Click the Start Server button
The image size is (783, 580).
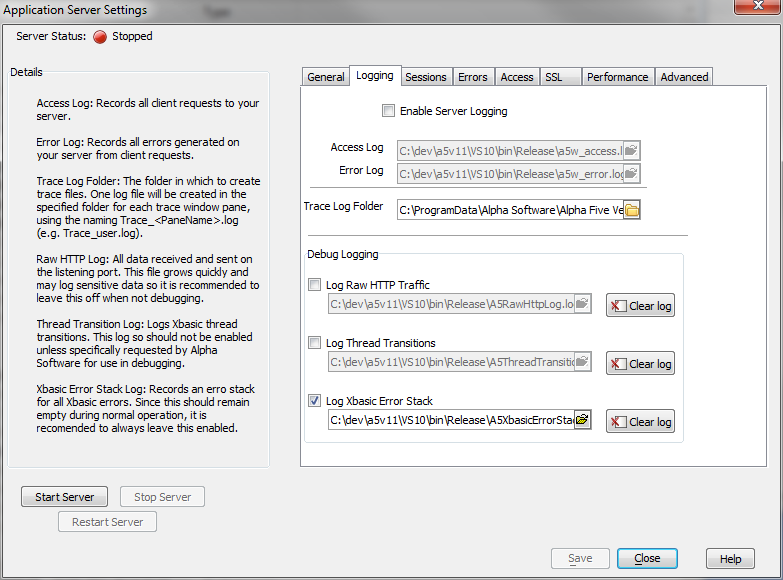pos(64,497)
